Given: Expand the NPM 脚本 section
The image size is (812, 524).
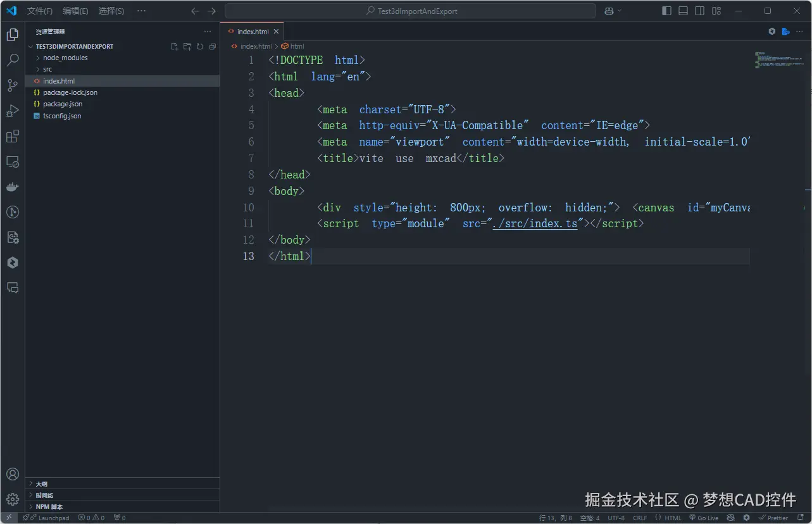Looking at the screenshot, I should click(122, 506).
